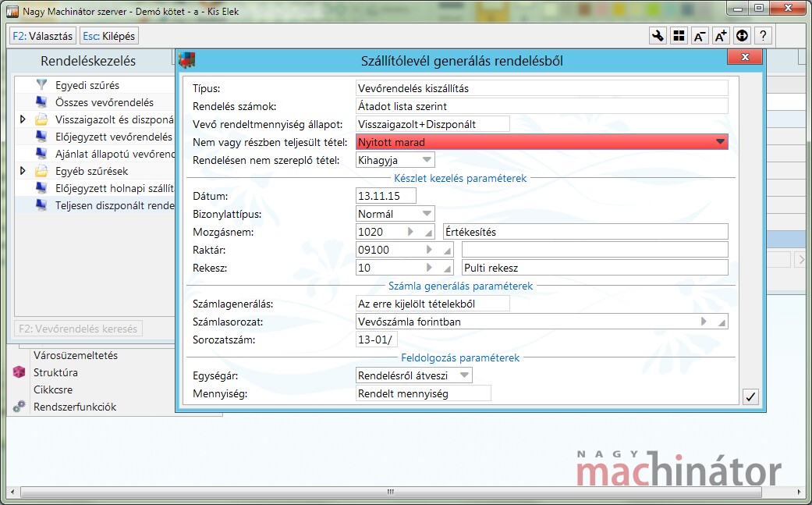Click the Értékesítés description field

(x=585, y=232)
